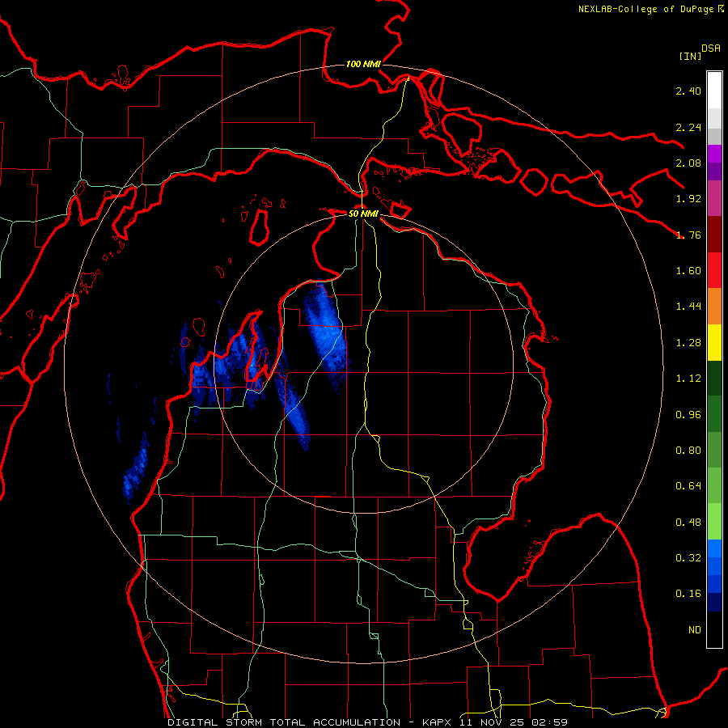Click the [IN] units label

[690, 56]
